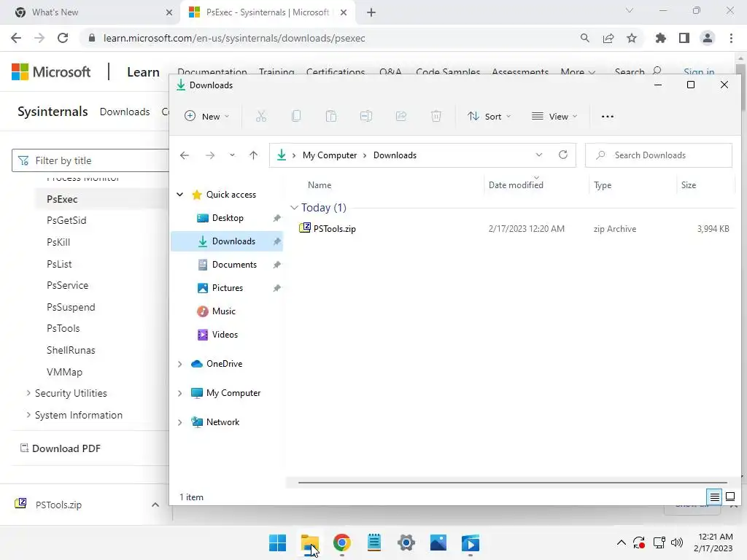
Task: Open a new Chrome tab
Action: click(371, 12)
